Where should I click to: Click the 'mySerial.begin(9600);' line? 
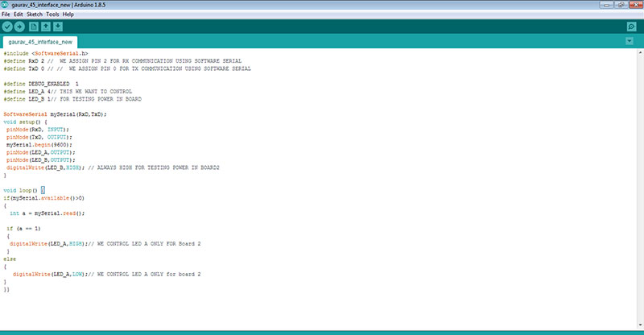(39, 145)
